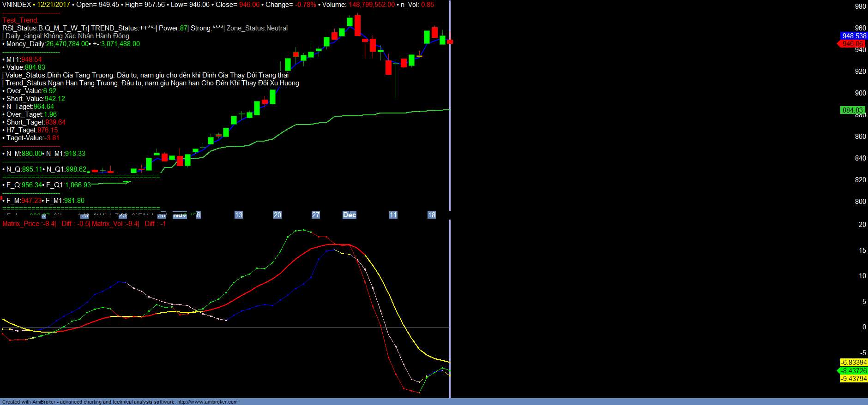Select the '13' date label on the axis
Image resolution: width=868 pixels, height=405 pixels.
coord(239,215)
